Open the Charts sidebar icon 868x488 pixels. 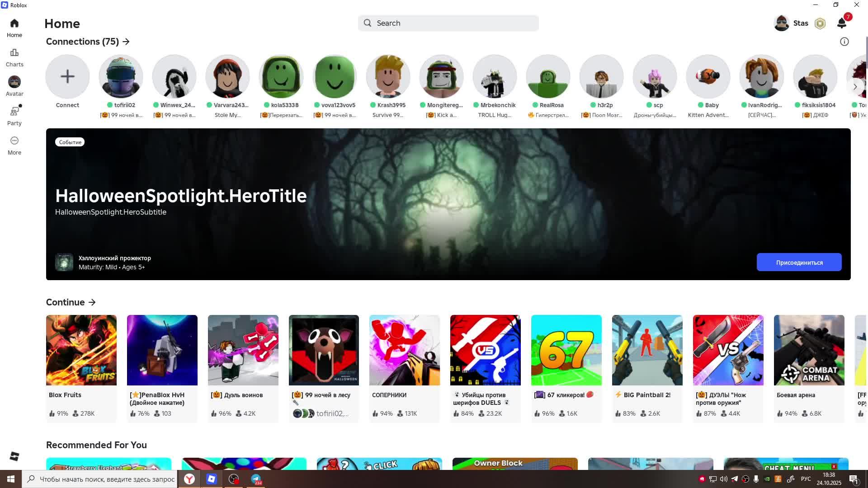[x=14, y=57]
